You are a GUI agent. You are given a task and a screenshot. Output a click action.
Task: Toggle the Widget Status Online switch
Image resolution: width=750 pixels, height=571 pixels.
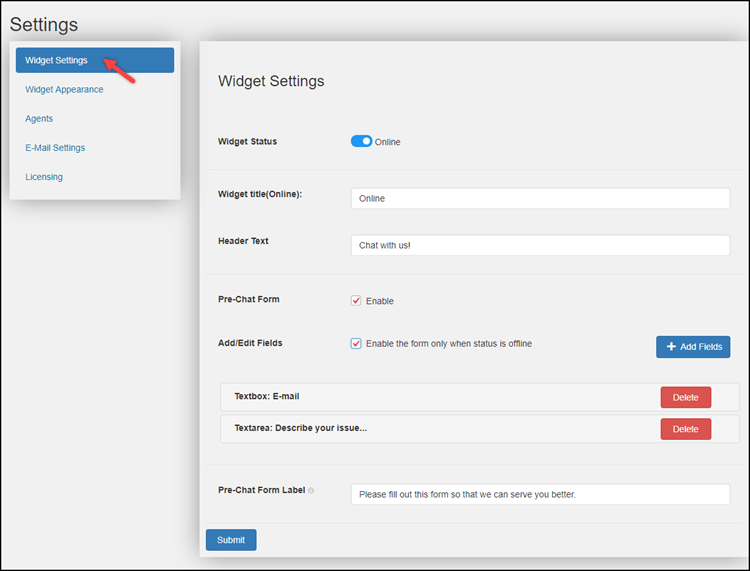[x=361, y=141]
